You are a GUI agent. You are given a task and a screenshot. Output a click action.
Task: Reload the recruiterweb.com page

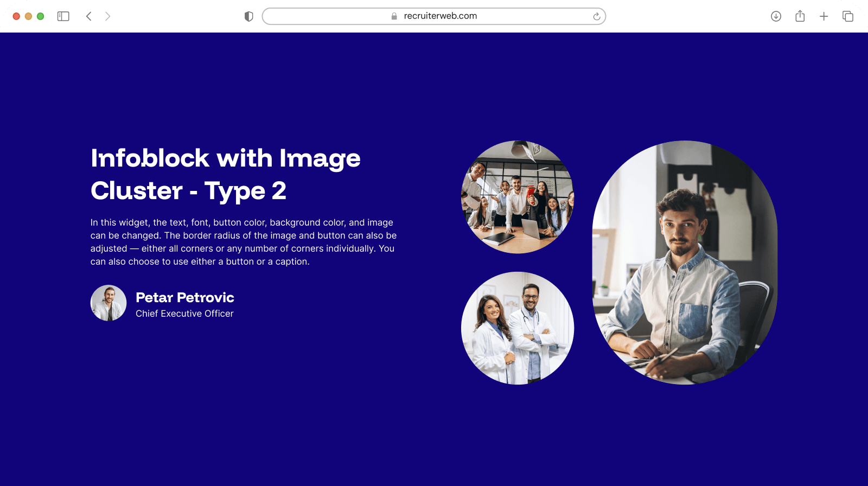pyautogui.click(x=596, y=16)
